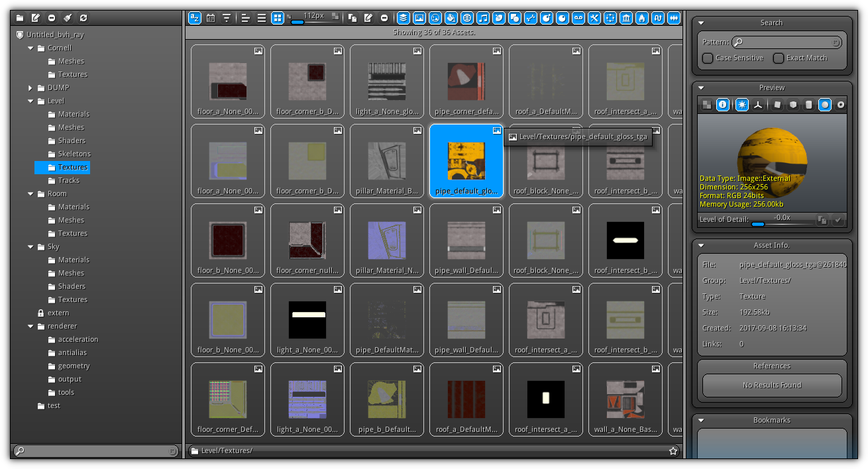Select cylinder preview shape
868x469 pixels.
809,105
